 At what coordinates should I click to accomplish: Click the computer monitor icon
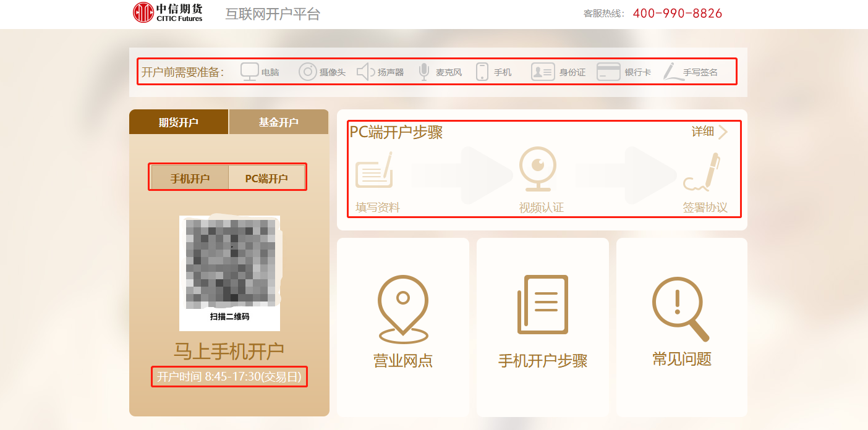(249, 72)
